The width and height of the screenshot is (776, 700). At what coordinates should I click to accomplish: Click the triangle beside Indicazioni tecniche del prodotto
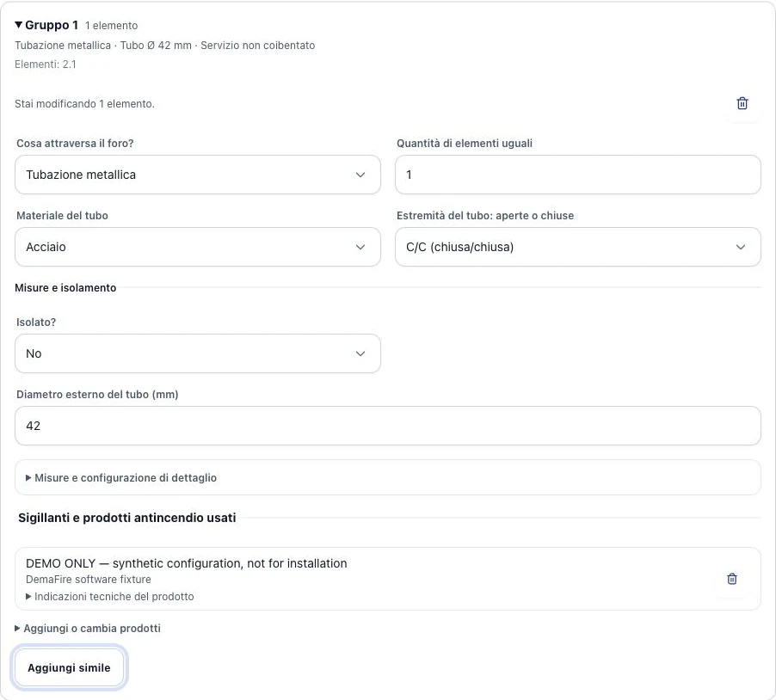pos(28,597)
